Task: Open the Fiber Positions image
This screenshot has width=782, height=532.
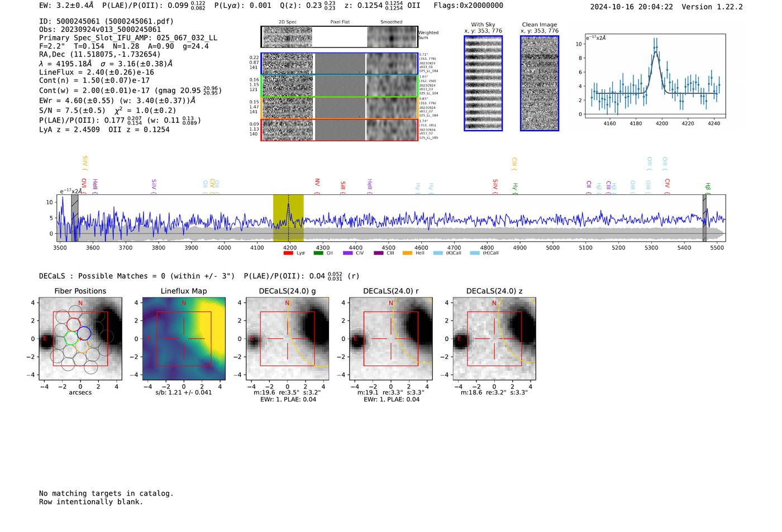Action: (x=80, y=339)
